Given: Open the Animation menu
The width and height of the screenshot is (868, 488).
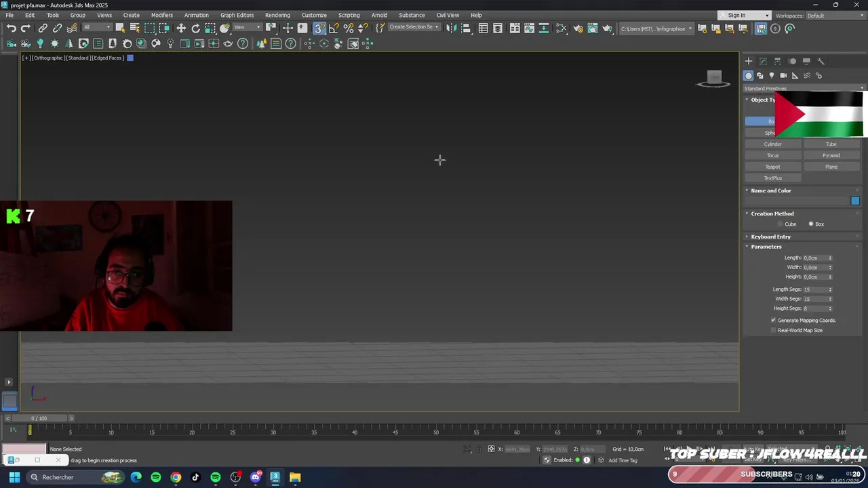Looking at the screenshot, I should click(197, 15).
